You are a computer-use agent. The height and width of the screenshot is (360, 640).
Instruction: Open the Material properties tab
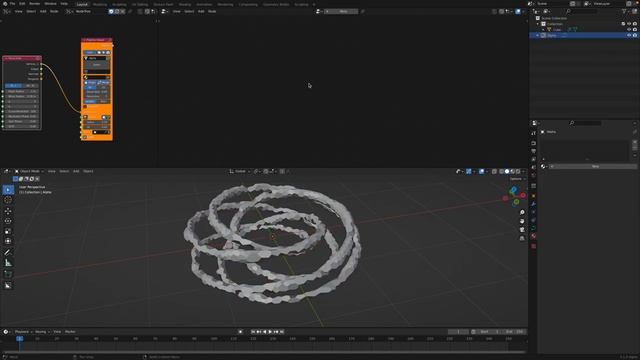point(533,236)
